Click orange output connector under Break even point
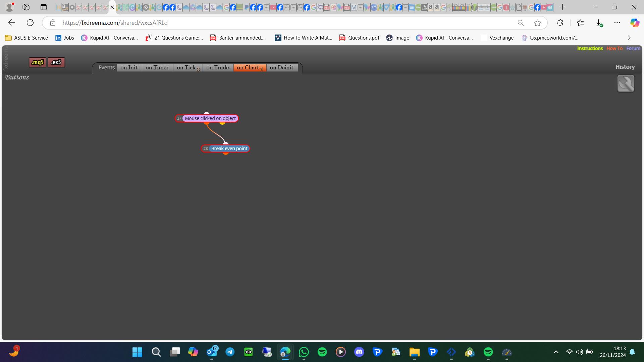The width and height of the screenshot is (644, 362). [226, 153]
